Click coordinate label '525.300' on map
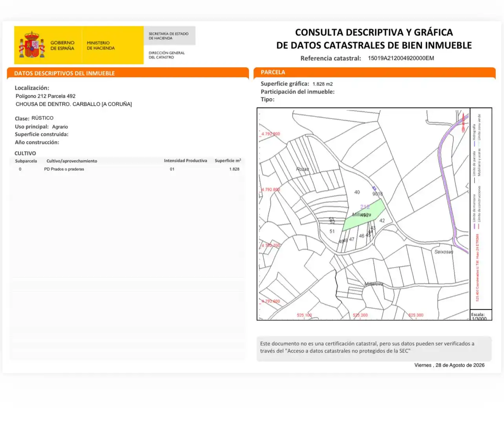The width and height of the screenshot is (504, 424). coord(416,315)
